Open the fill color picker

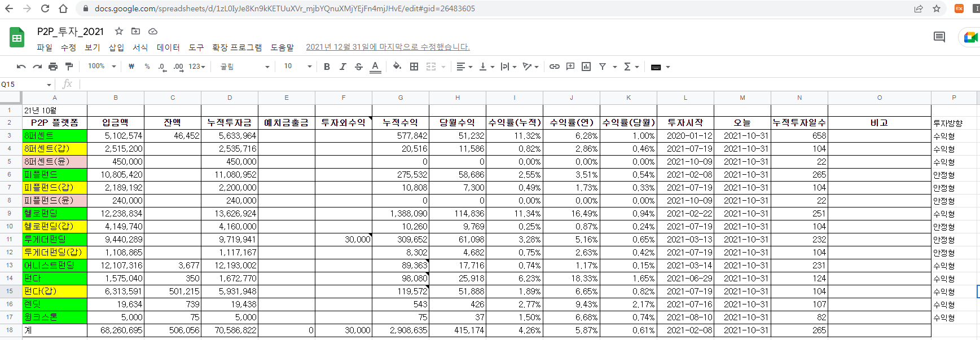[x=397, y=67]
